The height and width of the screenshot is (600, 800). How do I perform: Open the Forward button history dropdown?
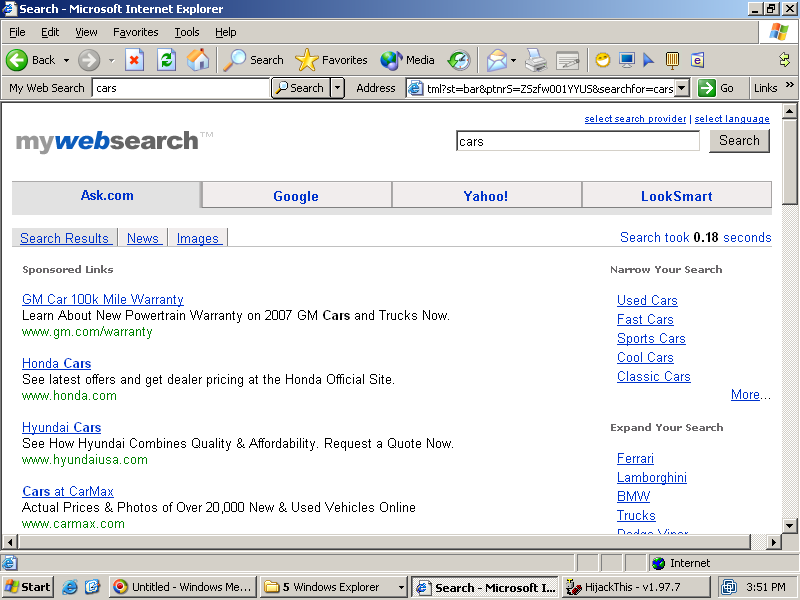coord(111,60)
